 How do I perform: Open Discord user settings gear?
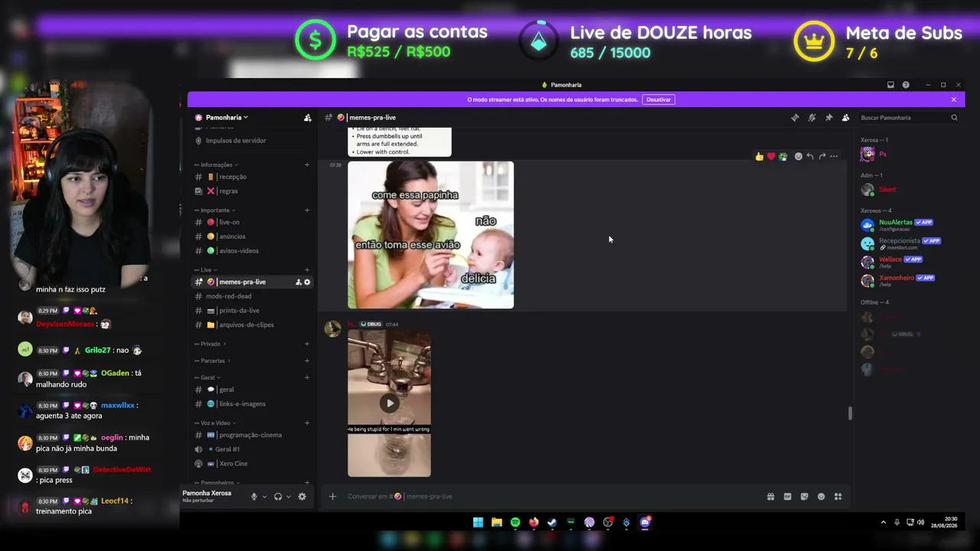point(302,497)
